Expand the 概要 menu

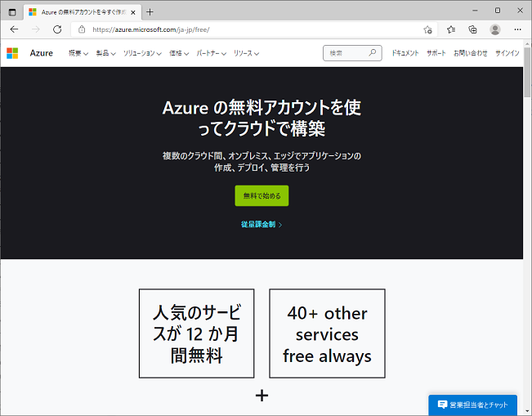(78, 53)
